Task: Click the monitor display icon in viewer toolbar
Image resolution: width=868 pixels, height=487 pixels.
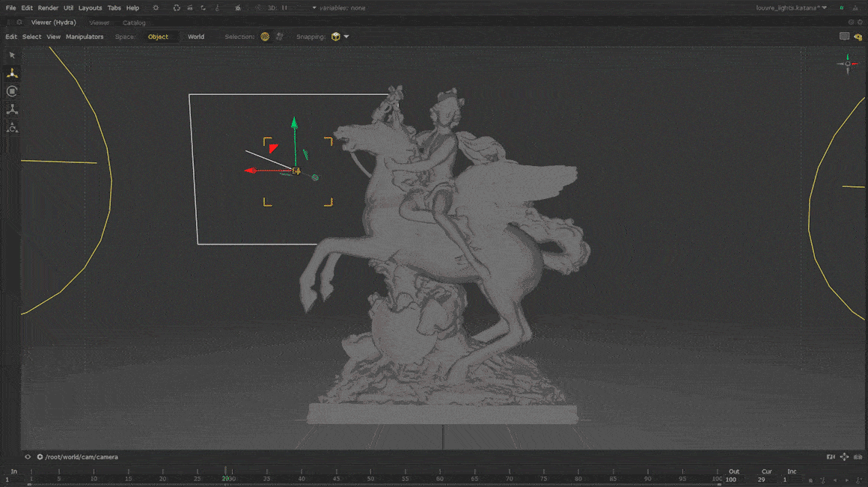Action: pyautogui.click(x=844, y=37)
